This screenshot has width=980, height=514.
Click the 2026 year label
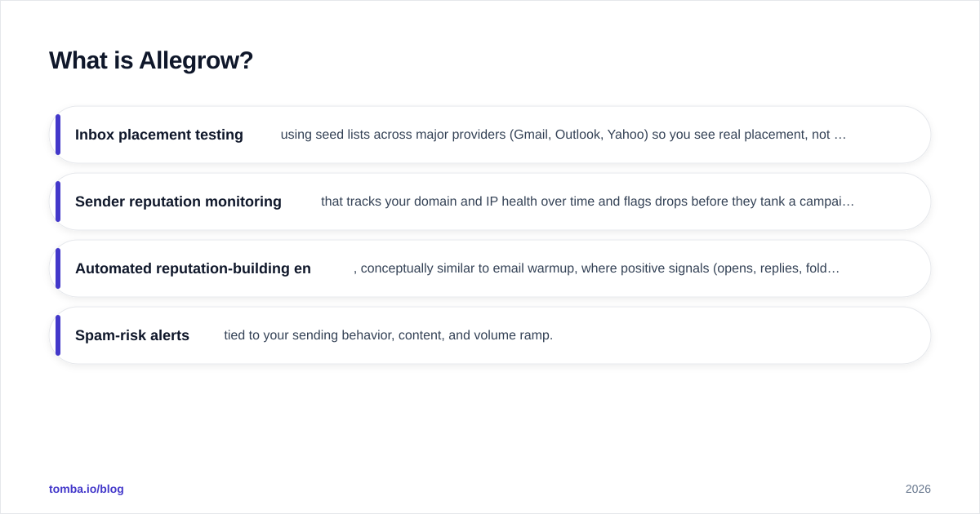918,489
